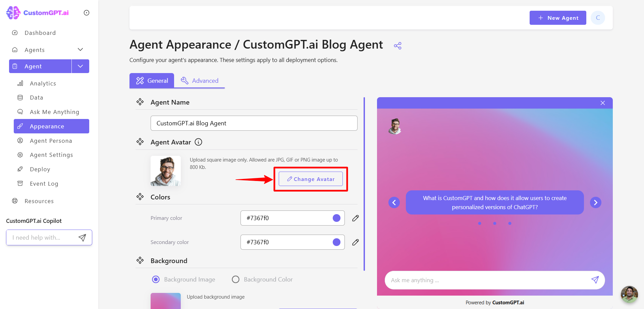Toggle the sidebar pin circle icon
The height and width of the screenshot is (309, 644).
(x=87, y=13)
